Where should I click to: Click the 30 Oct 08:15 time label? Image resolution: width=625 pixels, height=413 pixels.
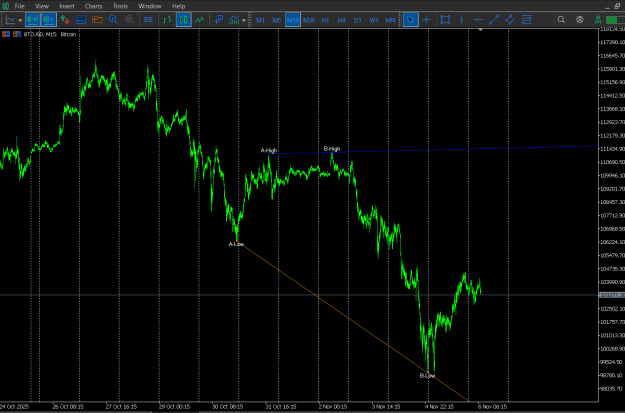pyautogui.click(x=226, y=407)
